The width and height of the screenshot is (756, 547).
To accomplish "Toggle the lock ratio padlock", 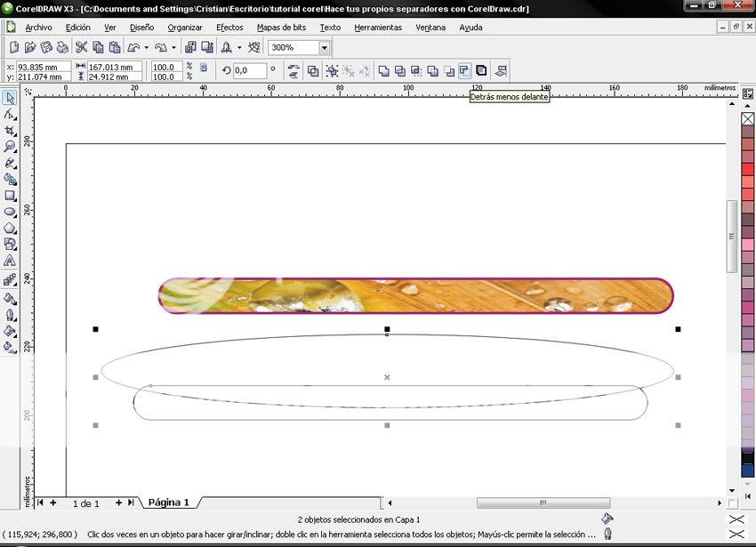I will click(x=204, y=68).
